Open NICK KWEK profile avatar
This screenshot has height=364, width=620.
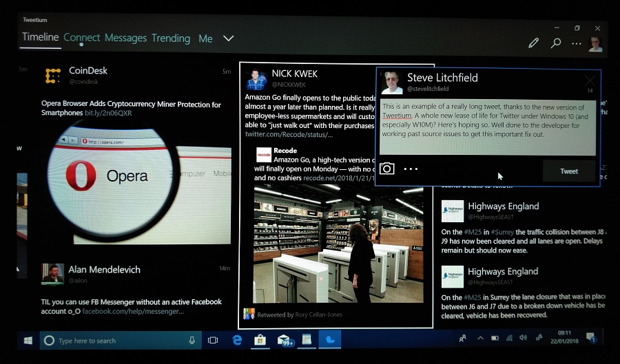256,79
